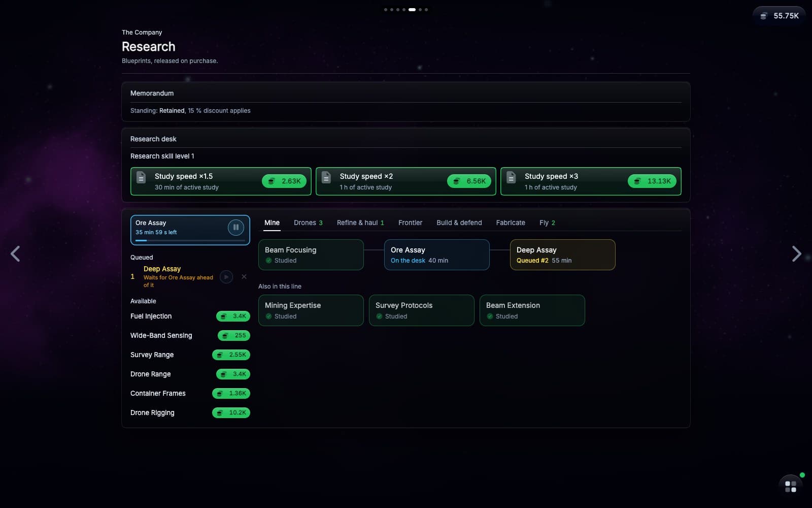Buy Study speed ×1.5 for 2.63K
The image size is (812, 508).
[x=284, y=181]
